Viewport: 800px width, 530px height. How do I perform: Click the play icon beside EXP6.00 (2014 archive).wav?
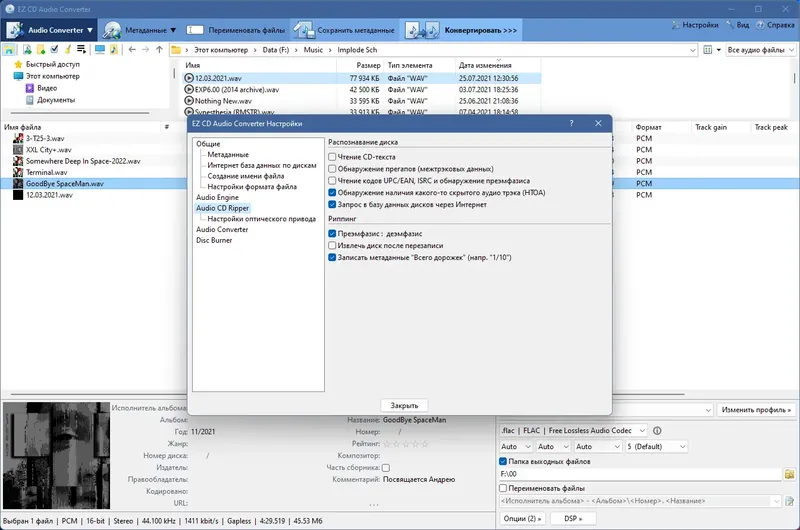coord(189,89)
